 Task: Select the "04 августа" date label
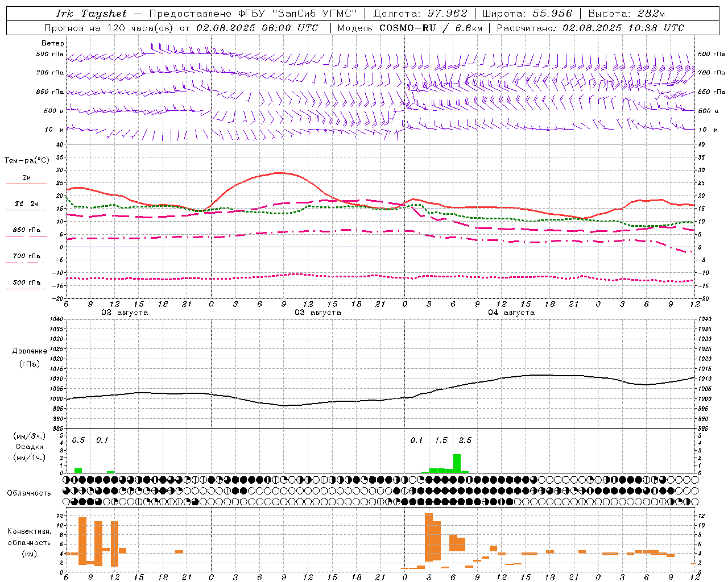click(x=511, y=313)
